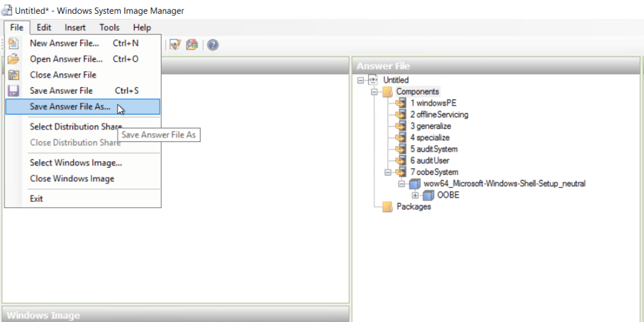
Task: Collapse the 7 oobeSystem node
Action: coord(387,172)
